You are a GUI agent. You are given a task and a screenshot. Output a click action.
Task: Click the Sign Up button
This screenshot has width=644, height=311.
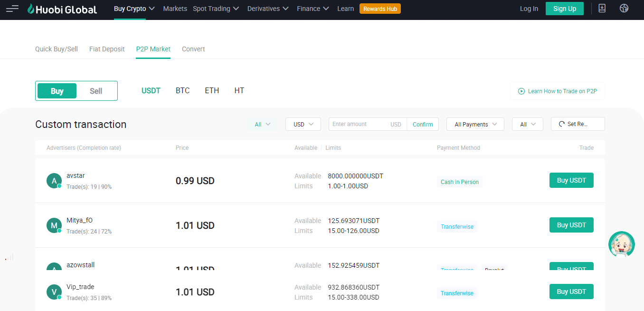click(565, 9)
